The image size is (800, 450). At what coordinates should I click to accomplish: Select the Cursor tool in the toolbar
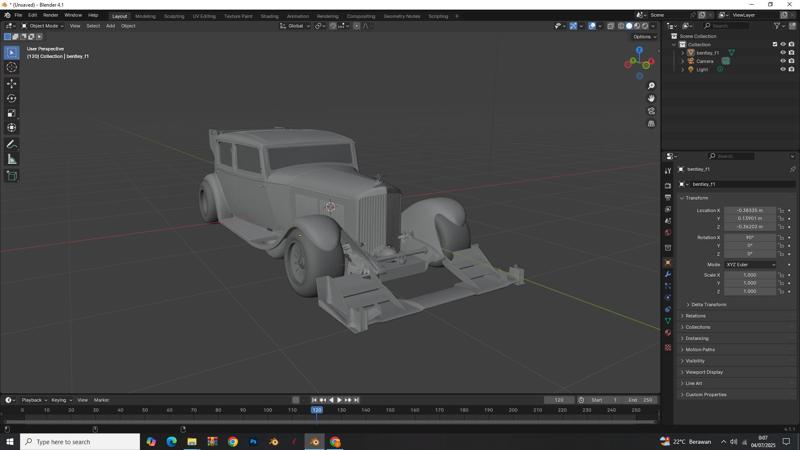coord(11,67)
